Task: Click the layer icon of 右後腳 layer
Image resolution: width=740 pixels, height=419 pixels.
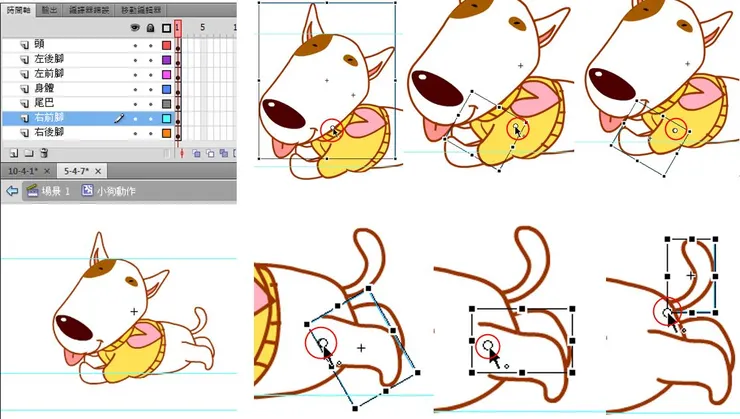Action: tap(24, 133)
